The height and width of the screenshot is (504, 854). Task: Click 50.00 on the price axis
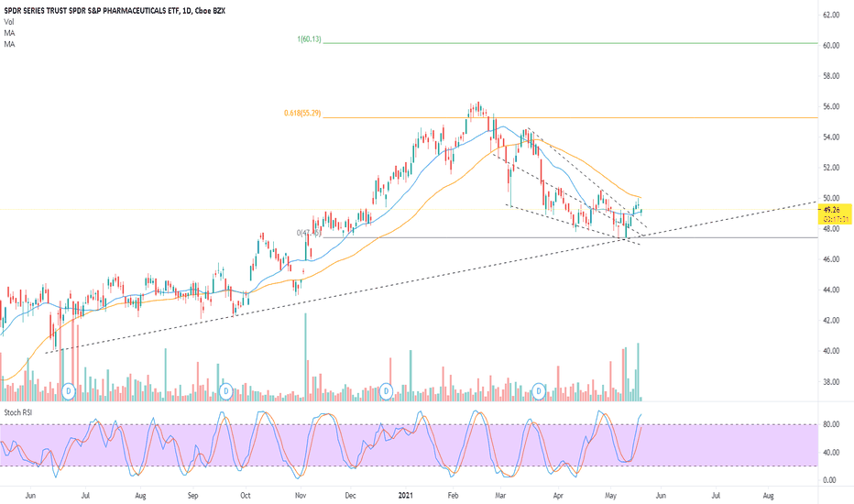pos(831,198)
